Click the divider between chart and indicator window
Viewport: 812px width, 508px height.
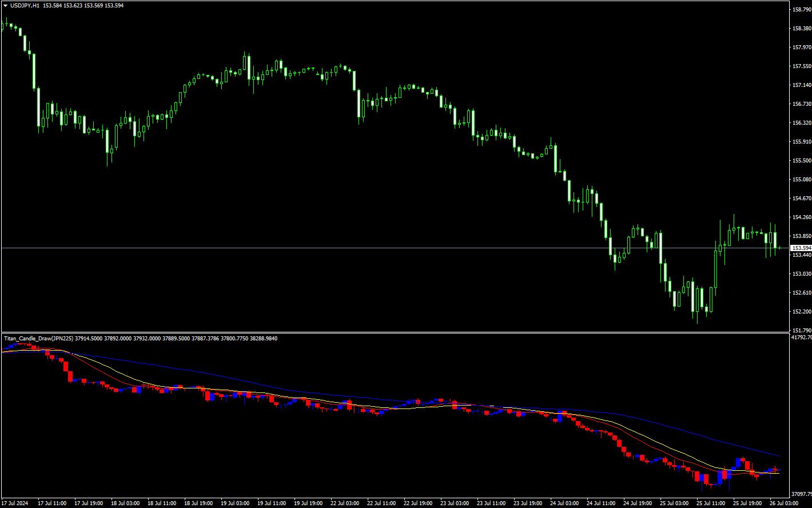coord(400,334)
